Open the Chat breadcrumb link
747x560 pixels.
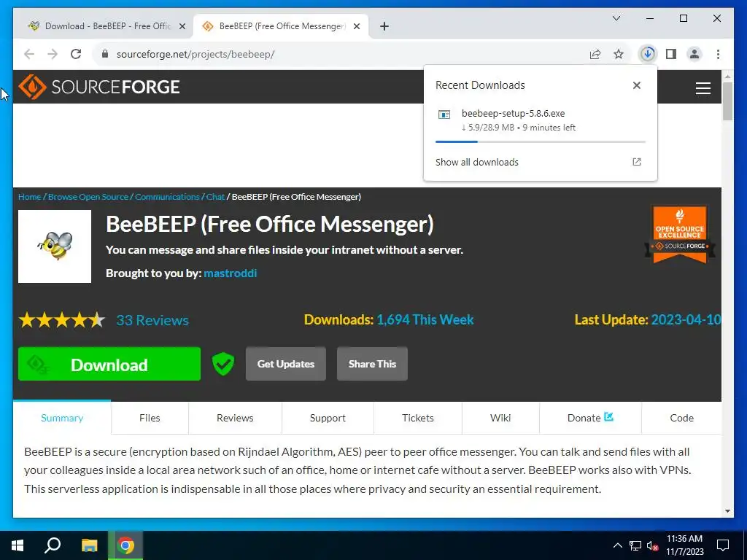[x=215, y=197]
